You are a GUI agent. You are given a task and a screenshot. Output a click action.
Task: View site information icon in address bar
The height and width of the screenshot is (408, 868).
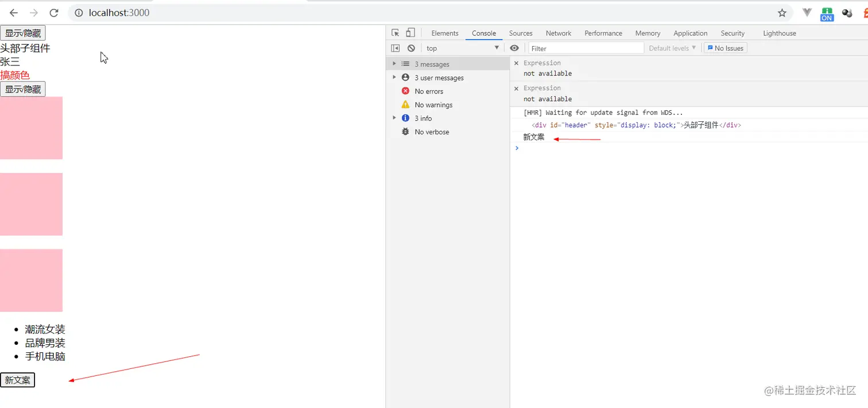click(x=79, y=13)
